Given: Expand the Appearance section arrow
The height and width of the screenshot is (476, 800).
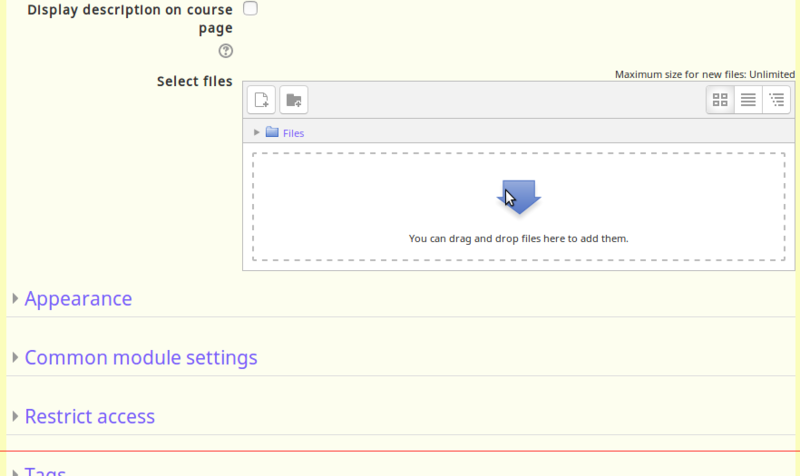Looking at the screenshot, I should pyautogui.click(x=15, y=298).
